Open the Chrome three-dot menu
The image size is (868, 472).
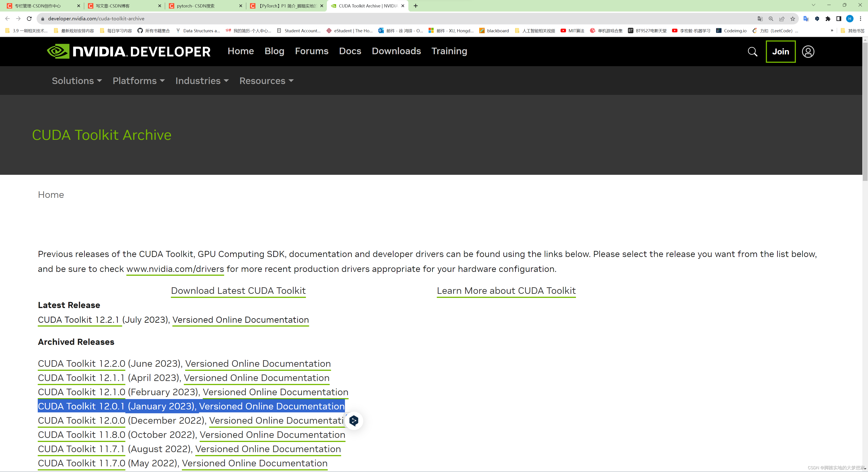(860, 19)
